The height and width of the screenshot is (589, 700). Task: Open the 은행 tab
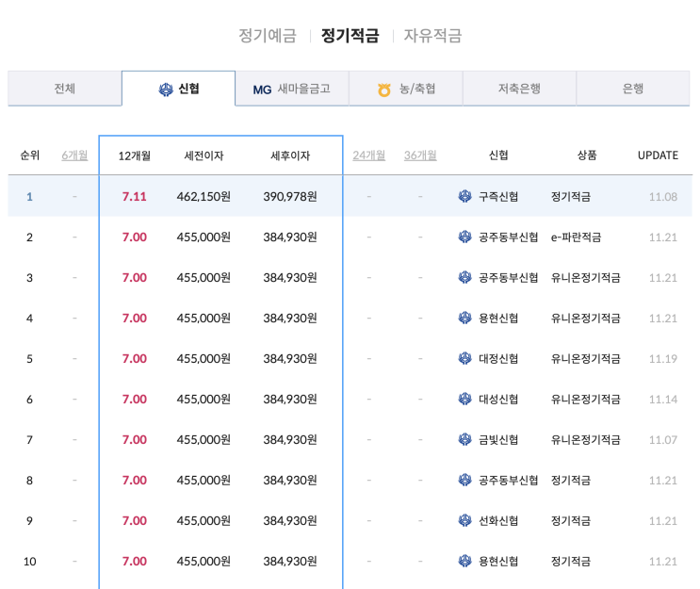633,89
